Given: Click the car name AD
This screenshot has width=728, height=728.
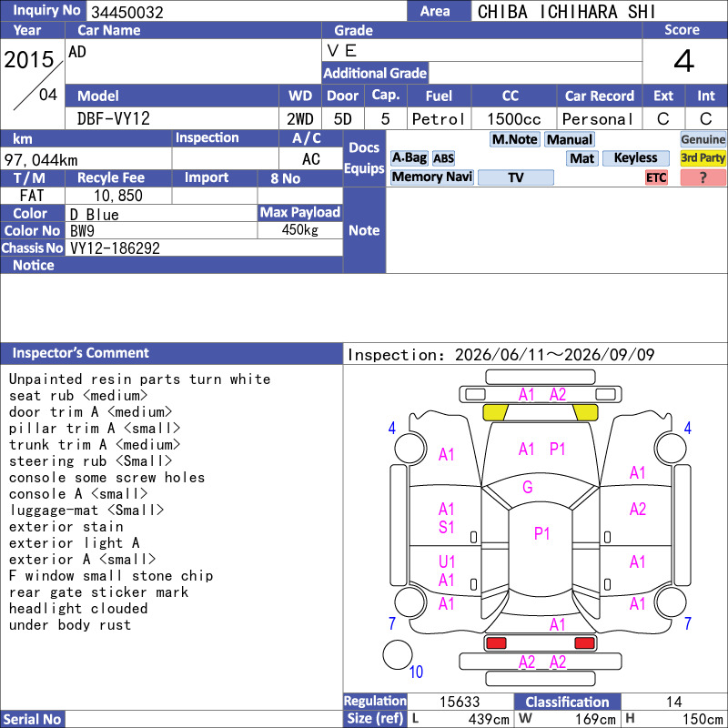Looking at the screenshot, I should coord(77,52).
